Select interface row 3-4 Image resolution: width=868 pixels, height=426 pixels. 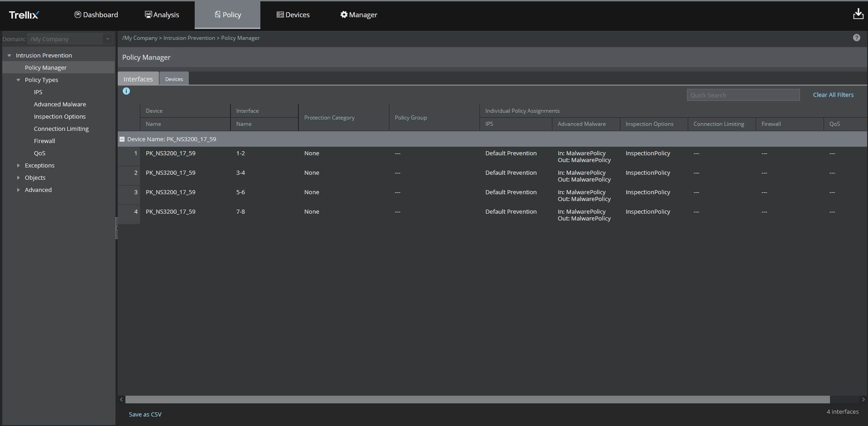tap(493, 176)
